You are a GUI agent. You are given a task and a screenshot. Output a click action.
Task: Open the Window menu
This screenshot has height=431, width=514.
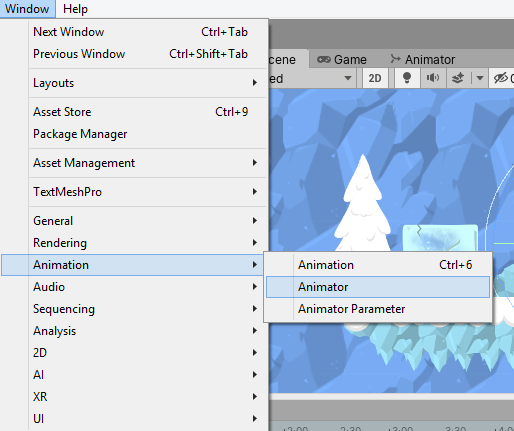[x=27, y=9]
